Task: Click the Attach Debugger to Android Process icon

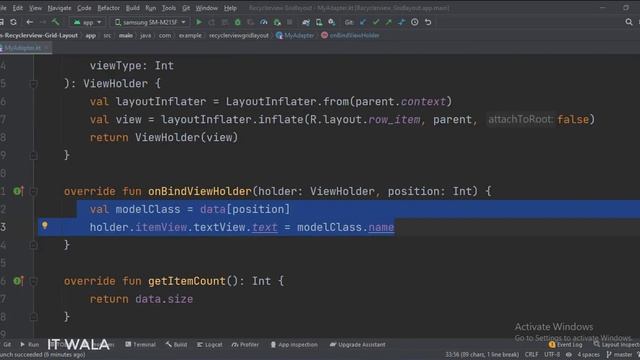Action: pyautogui.click(x=277, y=22)
